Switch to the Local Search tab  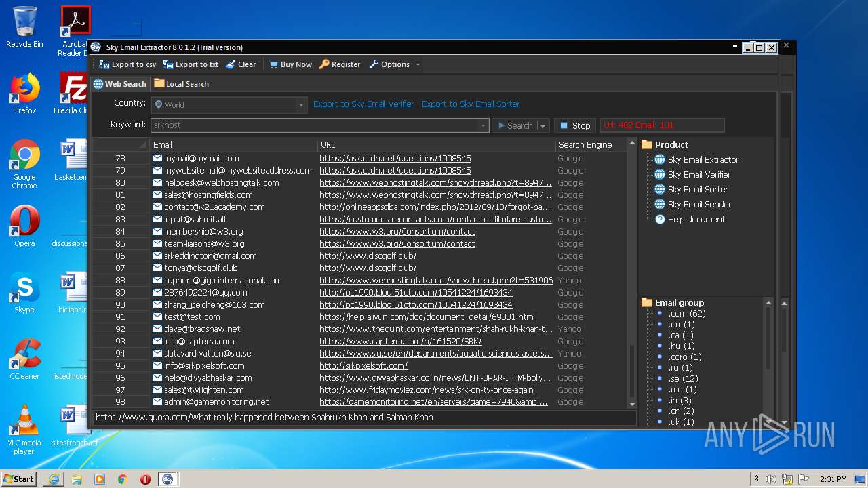181,84
